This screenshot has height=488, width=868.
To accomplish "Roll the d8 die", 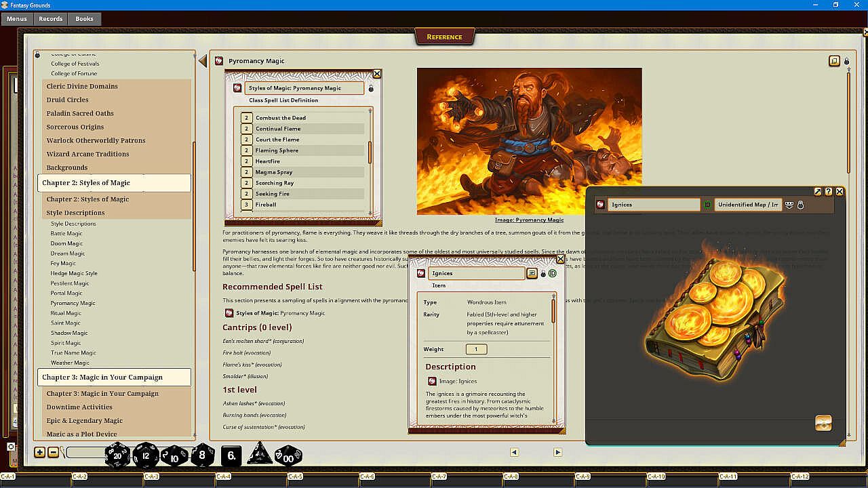I will click(x=202, y=455).
